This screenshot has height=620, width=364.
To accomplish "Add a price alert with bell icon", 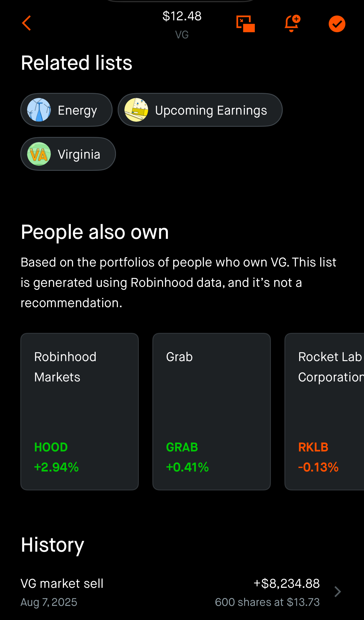I will (x=292, y=23).
